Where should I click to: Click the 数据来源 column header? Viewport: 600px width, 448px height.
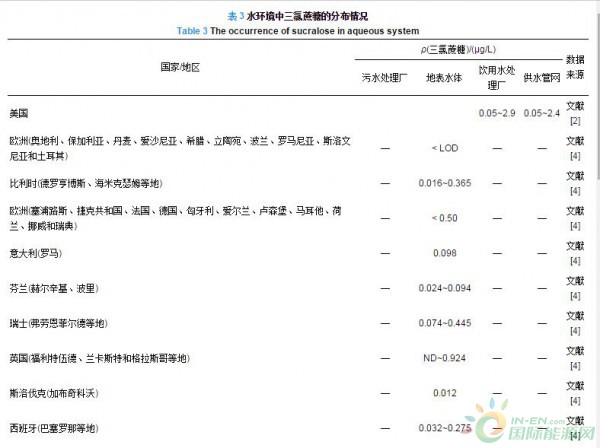pos(575,67)
